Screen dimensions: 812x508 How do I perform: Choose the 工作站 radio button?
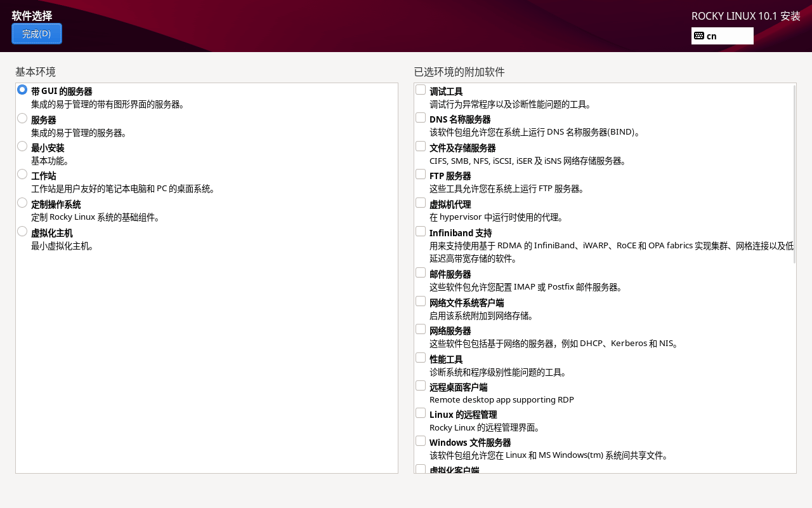[22, 174]
